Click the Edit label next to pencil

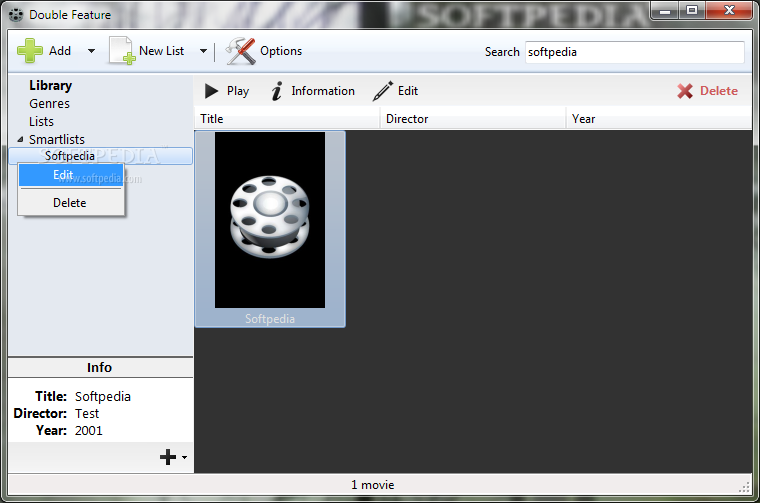408,91
